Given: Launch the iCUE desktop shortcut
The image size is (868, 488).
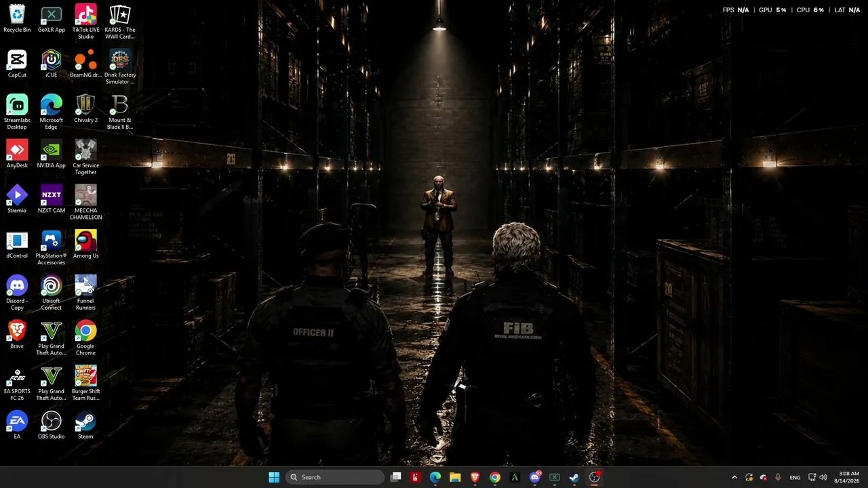Looking at the screenshot, I should pos(52,64).
